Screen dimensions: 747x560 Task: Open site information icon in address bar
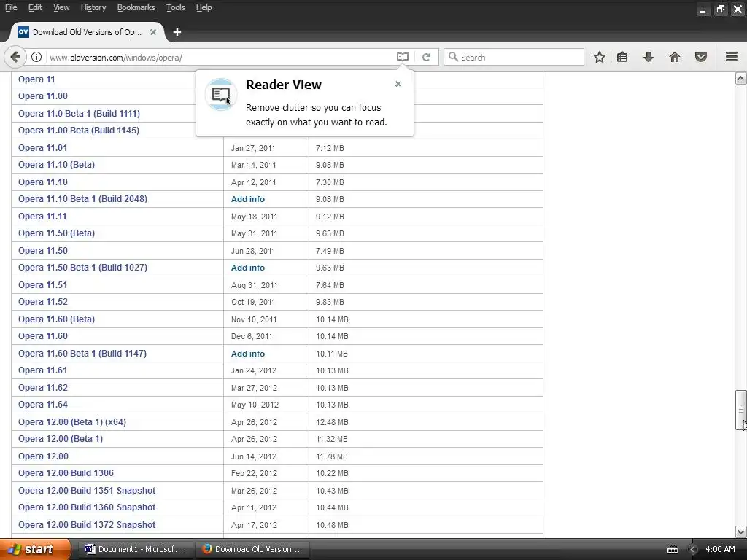36,57
